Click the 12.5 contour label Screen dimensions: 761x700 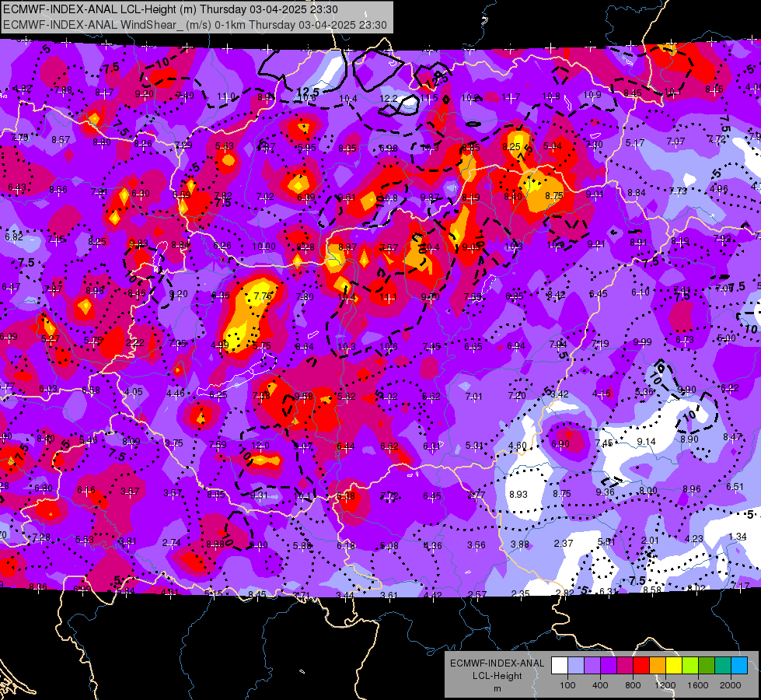tap(308, 91)
